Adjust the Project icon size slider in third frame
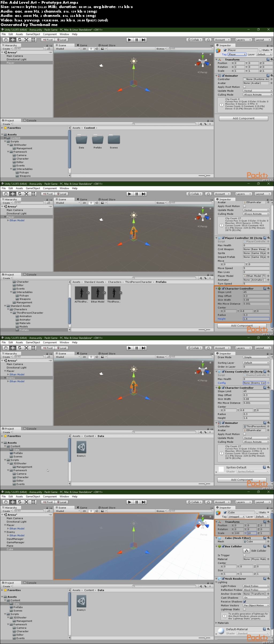 pos(205,484)
